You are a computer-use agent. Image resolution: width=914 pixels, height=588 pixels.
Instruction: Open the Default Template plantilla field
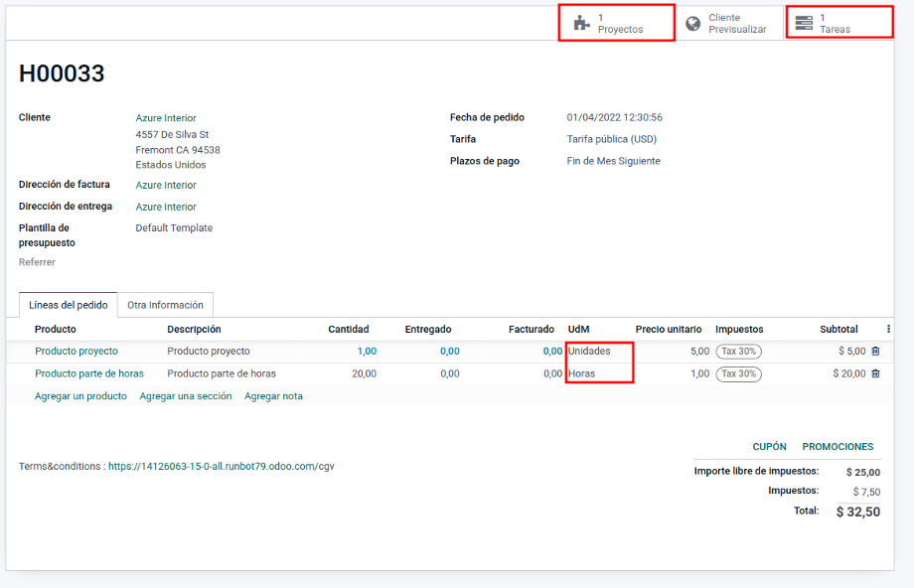174,227
